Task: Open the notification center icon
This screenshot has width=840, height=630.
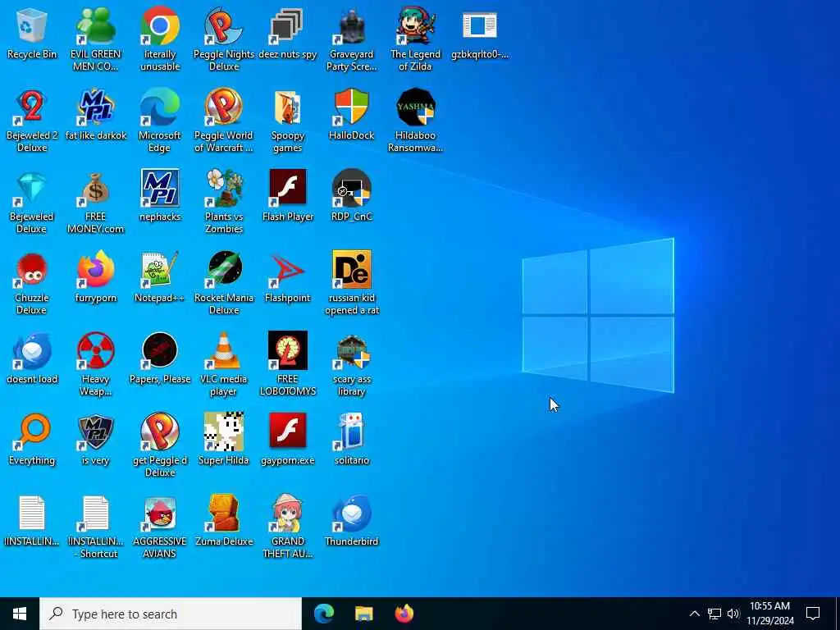Action: click(x=813, y=614)
